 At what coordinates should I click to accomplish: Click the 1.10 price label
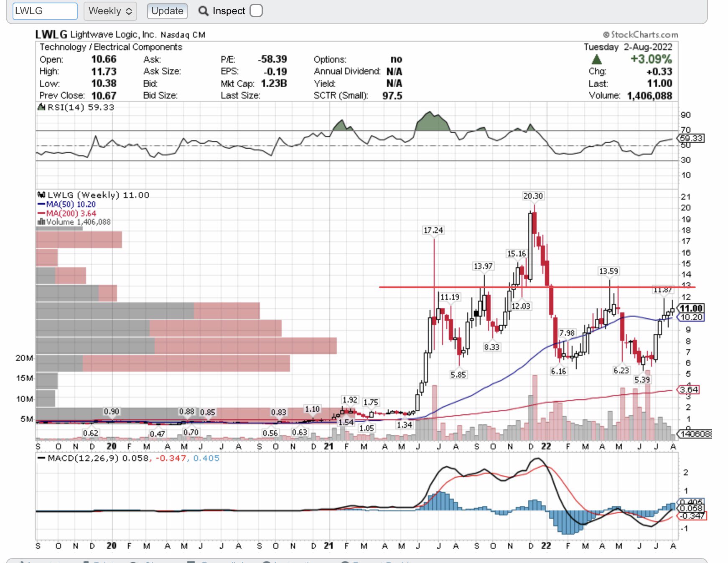tap(312, 409)
